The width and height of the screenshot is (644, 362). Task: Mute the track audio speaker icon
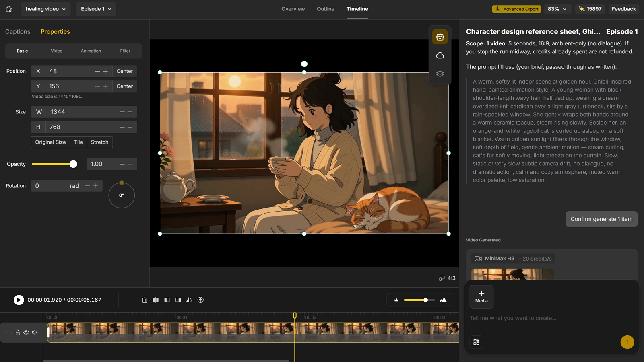[35, 333]
